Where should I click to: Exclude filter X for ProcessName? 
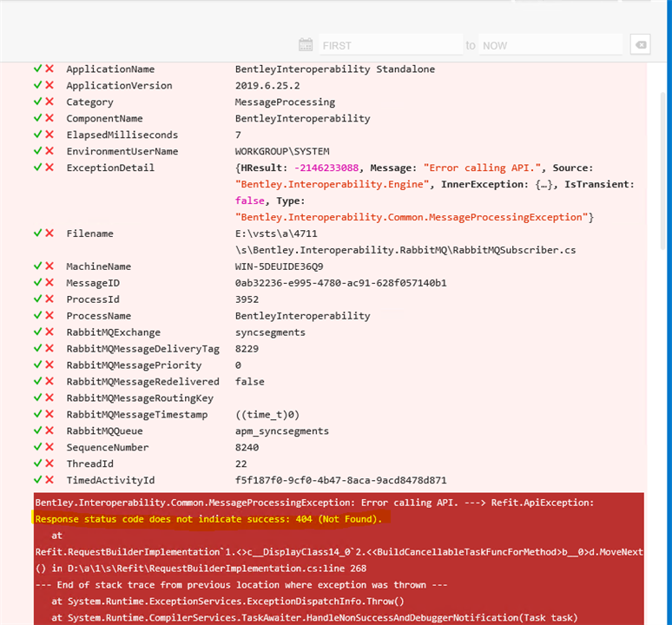pos(49,315)
